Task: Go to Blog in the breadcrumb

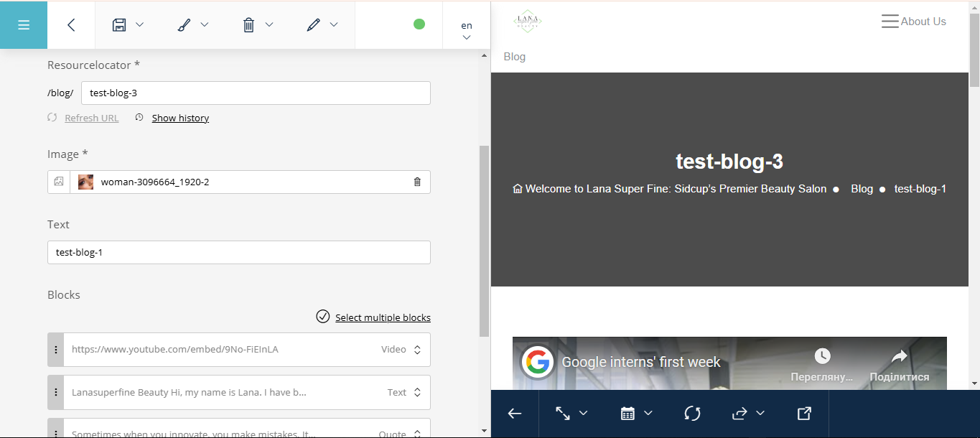Action: [862, 189]
